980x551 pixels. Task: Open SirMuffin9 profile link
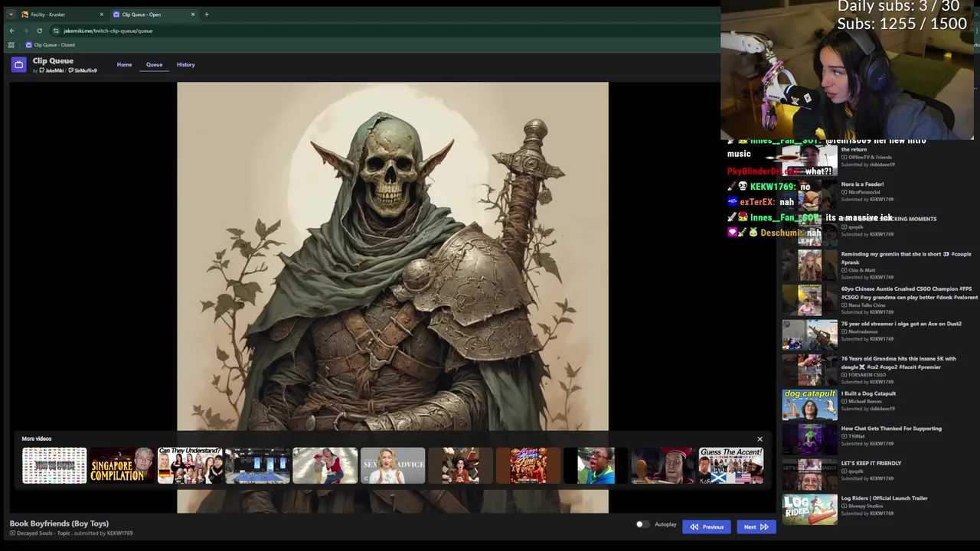tap(83, 71)
